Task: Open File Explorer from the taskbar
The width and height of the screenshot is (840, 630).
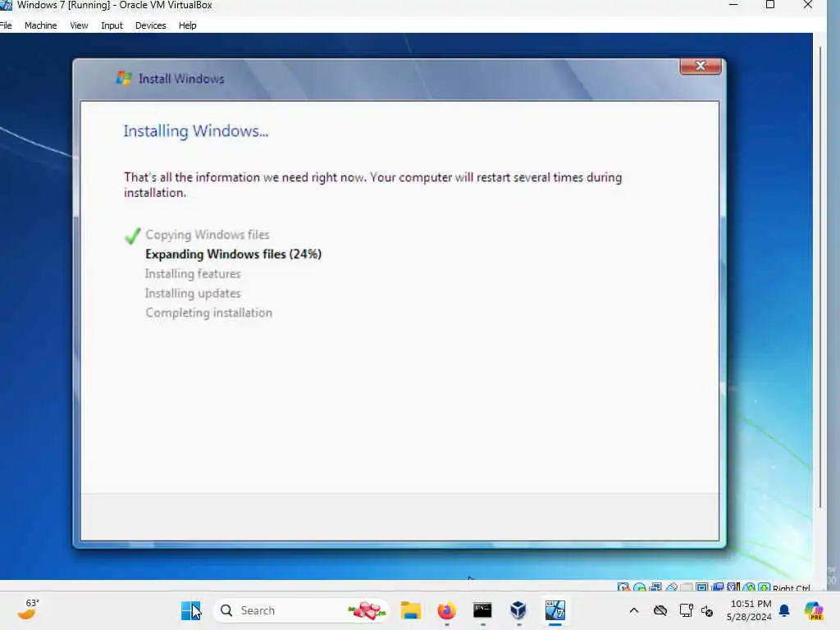Action: click(x=411, y=610)
